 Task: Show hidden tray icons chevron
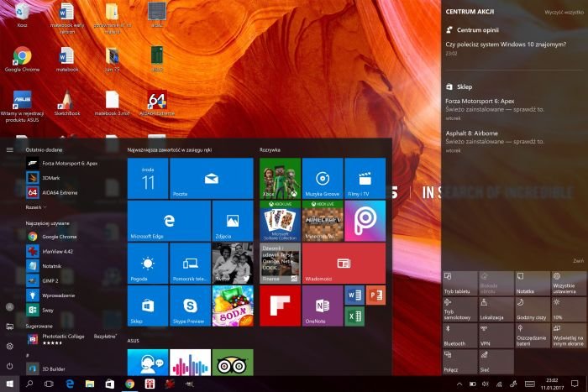[x=459, y=384]
